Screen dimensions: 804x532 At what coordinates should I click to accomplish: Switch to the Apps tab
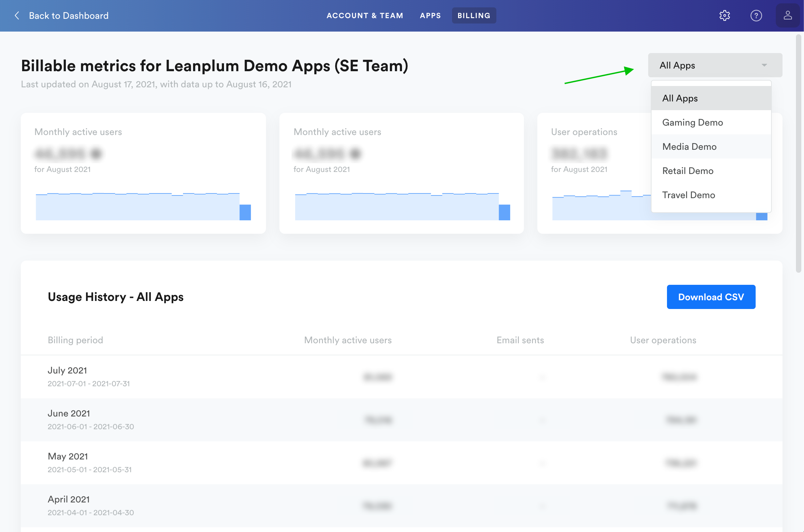tap(430, 15)
